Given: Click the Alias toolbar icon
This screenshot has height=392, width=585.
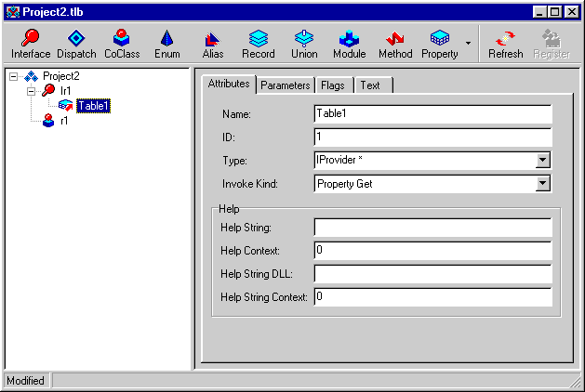Looking at the screenshot, I should pos(213,44).
